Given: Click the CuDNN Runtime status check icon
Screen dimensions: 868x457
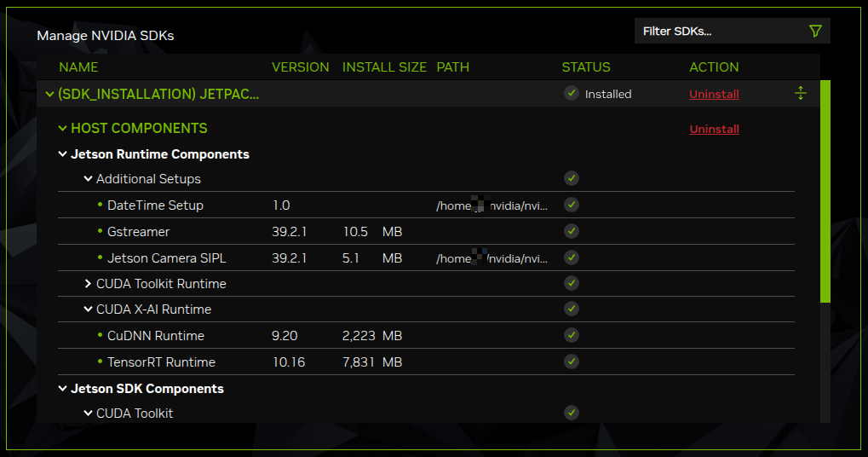Looking at the screenshot, I should pos(572,335).
